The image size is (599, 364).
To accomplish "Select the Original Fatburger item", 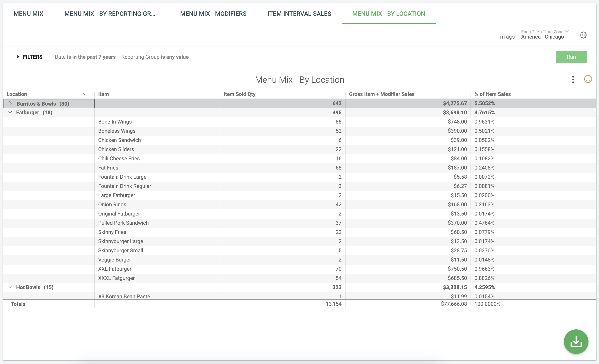I will (x=119, y=214).
